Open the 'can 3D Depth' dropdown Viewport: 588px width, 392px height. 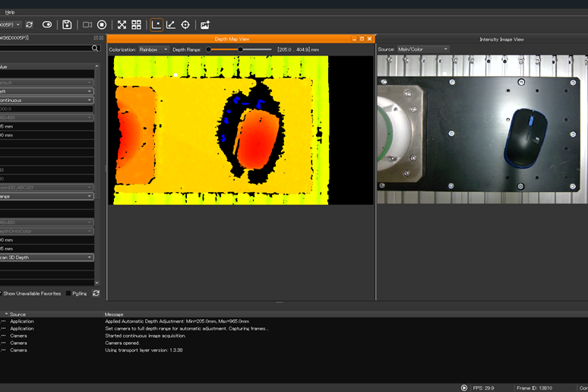pyautogui.click(x=47, y=258)
